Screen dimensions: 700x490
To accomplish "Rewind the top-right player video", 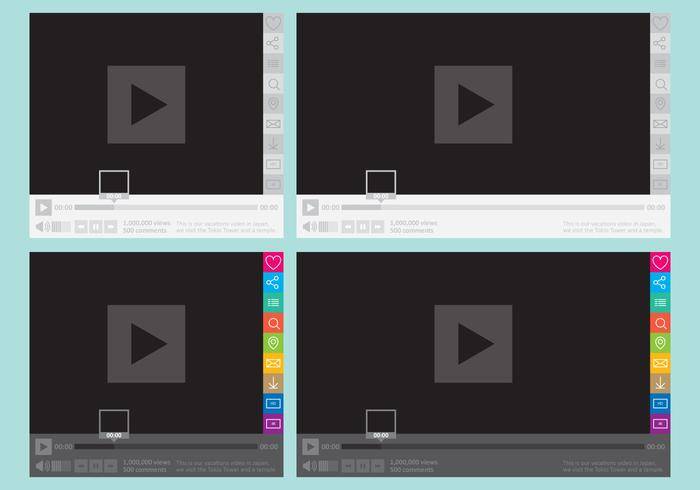I will [348, 227].
